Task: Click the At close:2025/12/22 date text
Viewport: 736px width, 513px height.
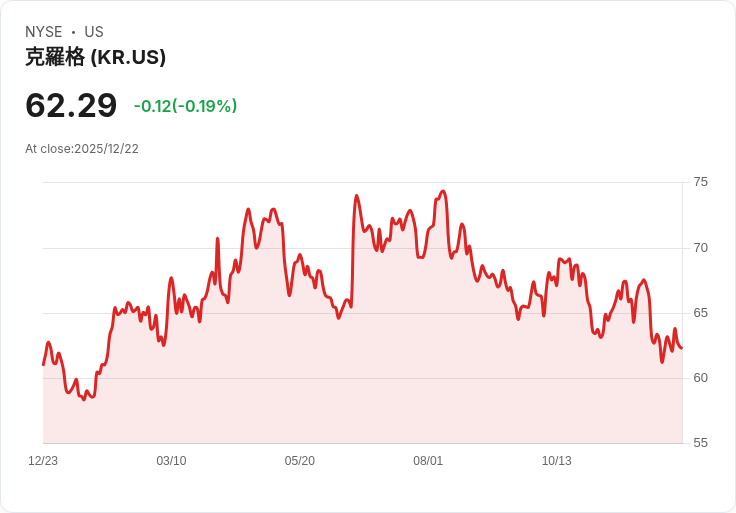Action: [82, 149]
